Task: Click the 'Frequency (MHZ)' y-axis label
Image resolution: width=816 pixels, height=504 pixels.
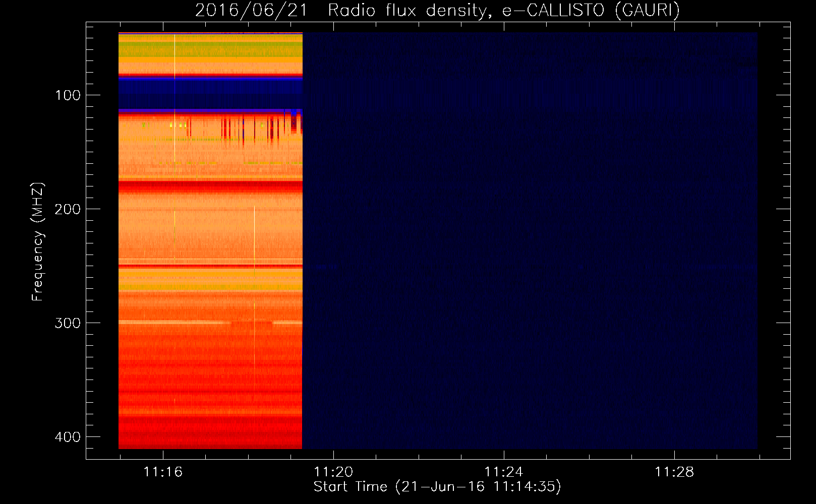Action: (38, 242)
